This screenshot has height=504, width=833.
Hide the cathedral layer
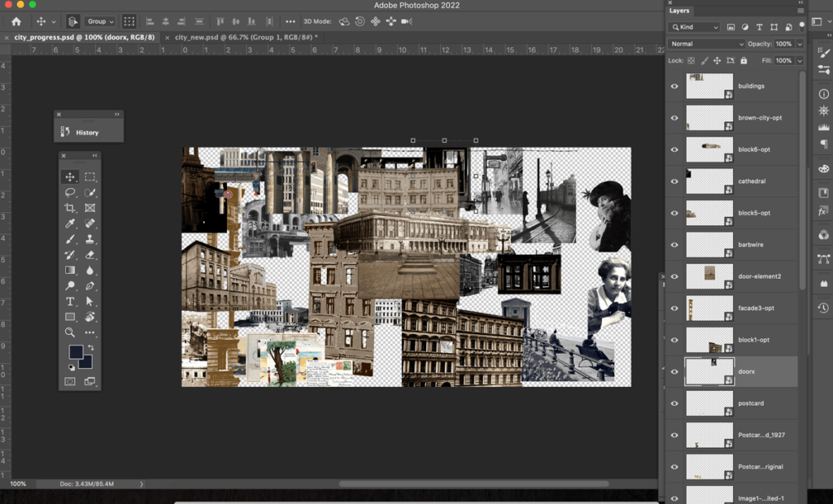674,181
